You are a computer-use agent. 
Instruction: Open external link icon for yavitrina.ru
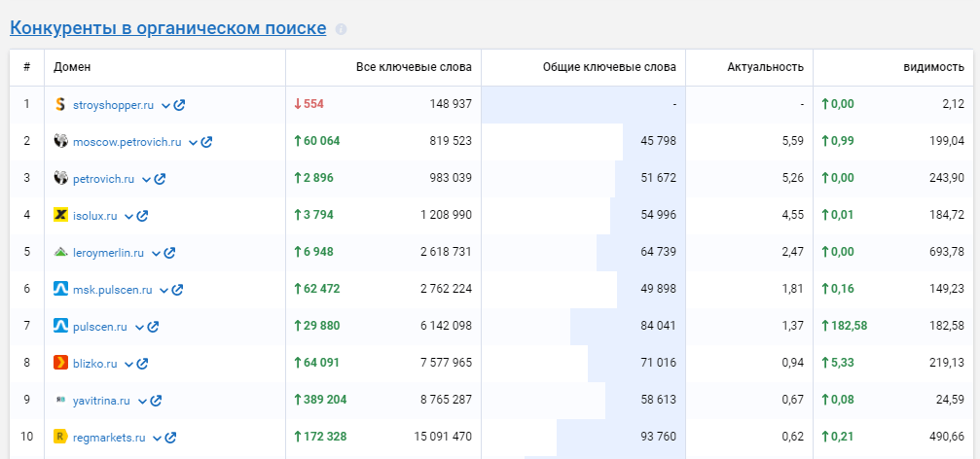coord(157,401)
